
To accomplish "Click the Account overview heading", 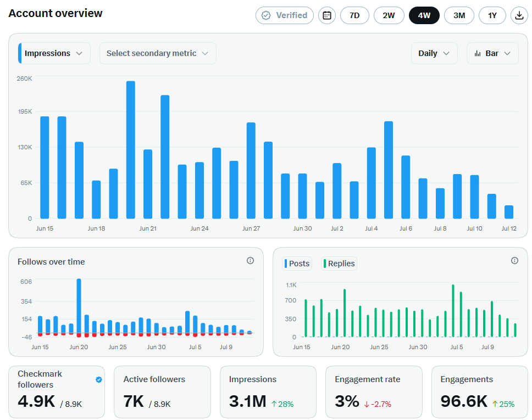I will point(56,13).
